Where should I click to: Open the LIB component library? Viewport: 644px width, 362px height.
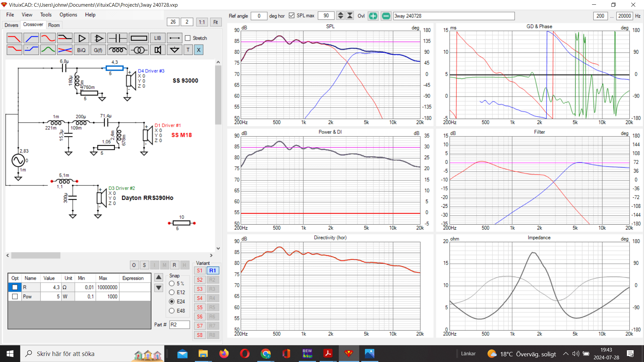point(158,38)
